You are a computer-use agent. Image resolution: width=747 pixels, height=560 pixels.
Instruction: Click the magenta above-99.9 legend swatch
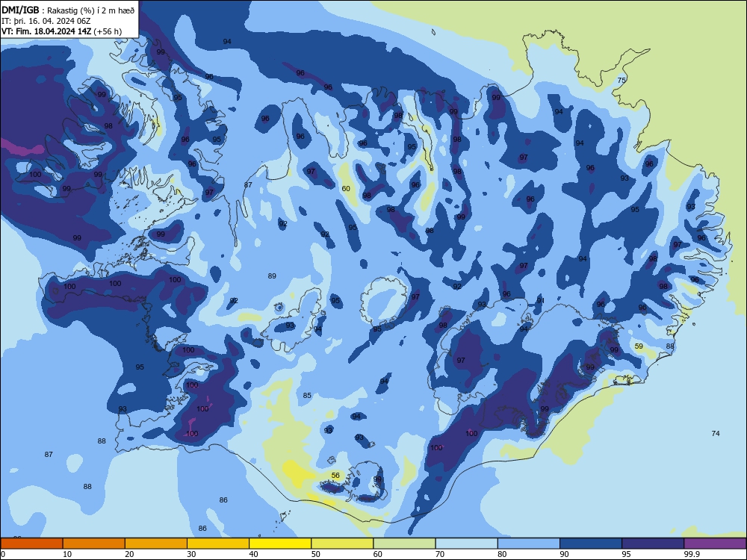(715, 544)
